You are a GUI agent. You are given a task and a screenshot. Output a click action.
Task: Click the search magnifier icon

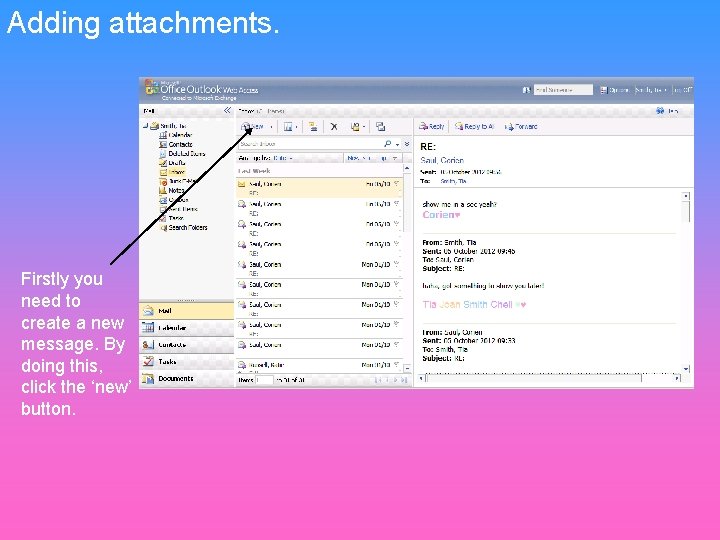coord(388,144)
